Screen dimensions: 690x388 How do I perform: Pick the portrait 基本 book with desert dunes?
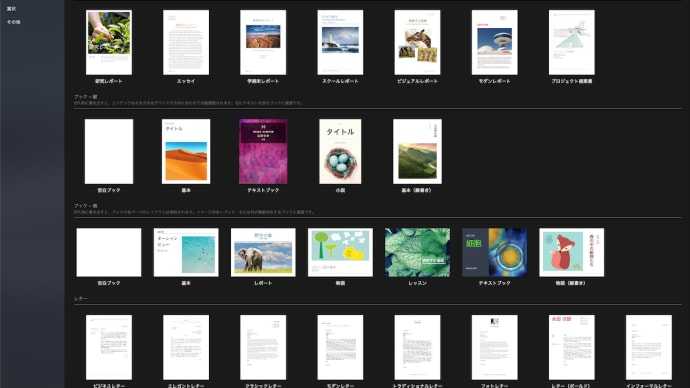[x=186, y=151]
